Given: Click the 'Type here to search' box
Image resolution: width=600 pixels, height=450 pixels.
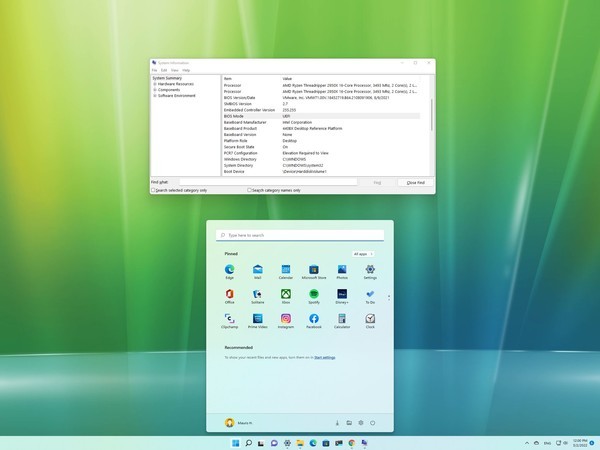Looking at the screenshot, I should (300, 235).
